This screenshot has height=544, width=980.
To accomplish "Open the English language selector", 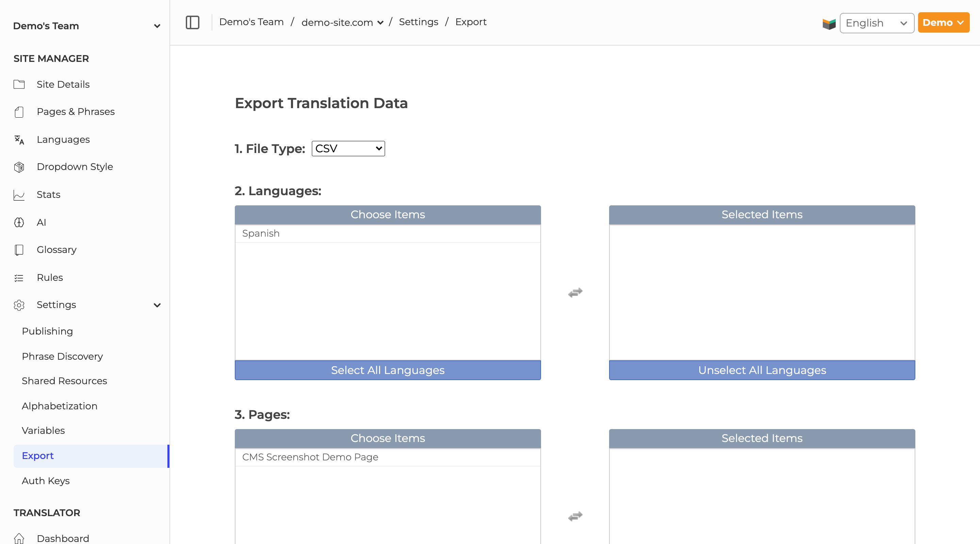I will tap(877, 23).
